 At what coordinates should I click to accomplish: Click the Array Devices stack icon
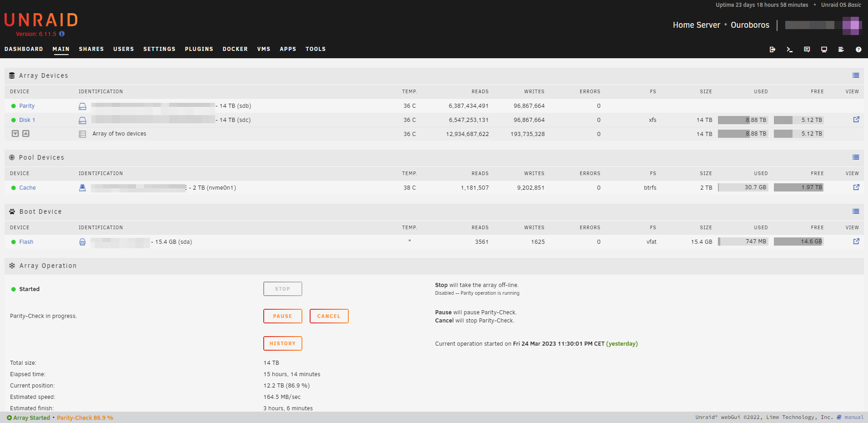(x=12, y=76)
